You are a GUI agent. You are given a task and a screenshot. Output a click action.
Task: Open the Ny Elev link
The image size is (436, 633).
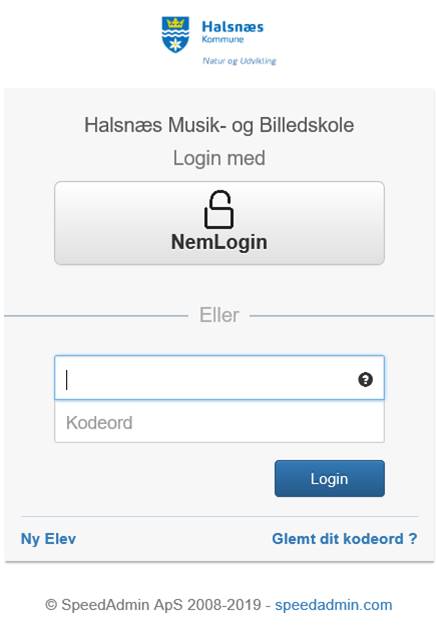pos(48,539)
